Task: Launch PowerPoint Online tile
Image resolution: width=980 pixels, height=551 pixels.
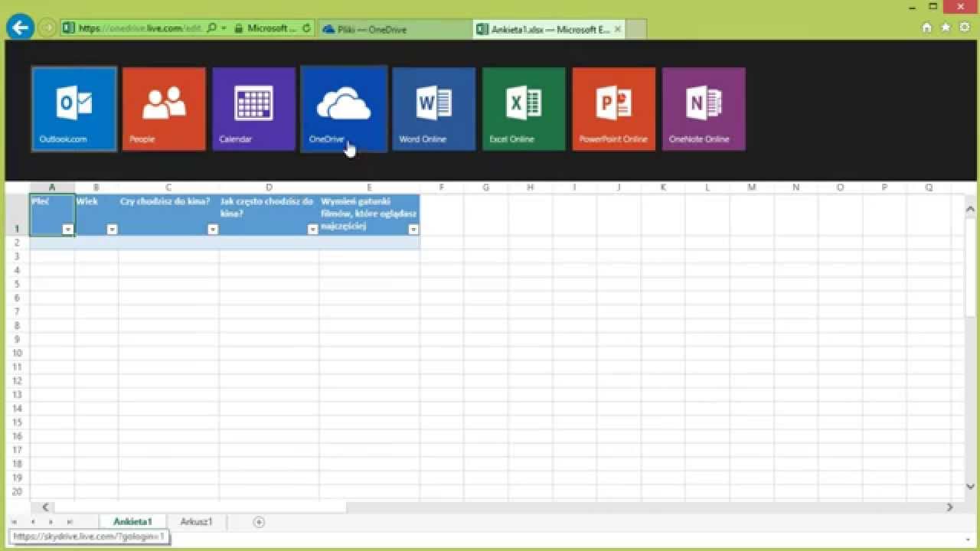Action: tap(614, 109)
